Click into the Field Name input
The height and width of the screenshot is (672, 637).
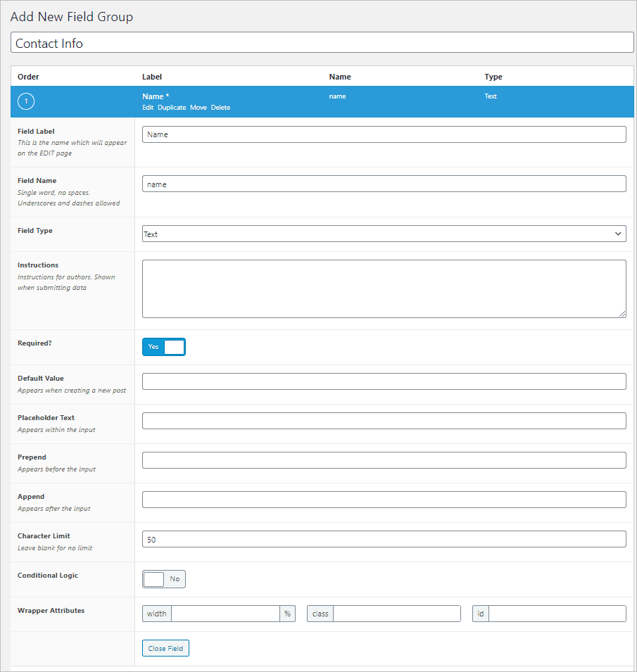[384, 184]
